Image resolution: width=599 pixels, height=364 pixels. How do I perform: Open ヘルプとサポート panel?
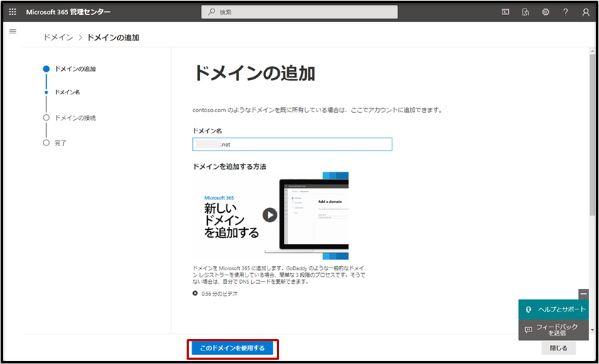(554, 309)
